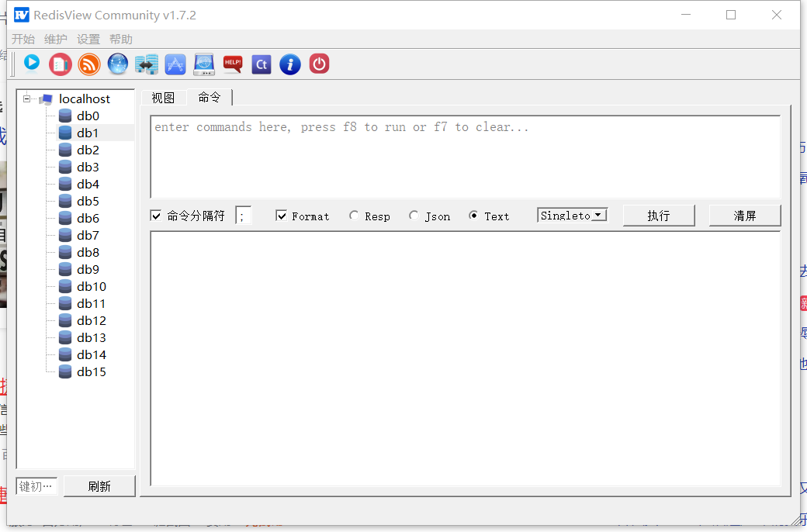Image resolution: width=807 pixels, height=532 pixels.
Task: Click the database cylinder icon beside db15
Action: click(x=65, y=371)
